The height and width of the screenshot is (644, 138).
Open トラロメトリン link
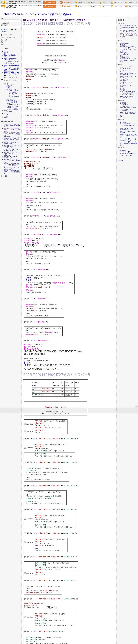(124, 111)
